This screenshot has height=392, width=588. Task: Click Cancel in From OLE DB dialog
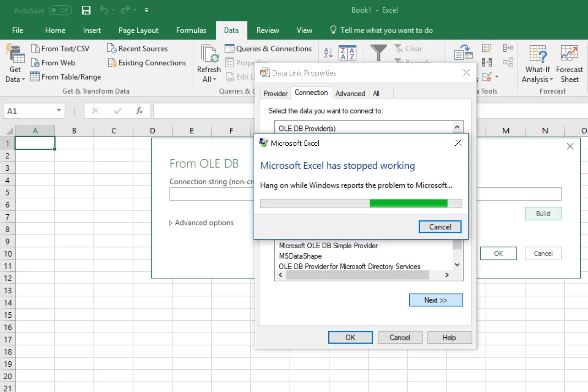(x=543, y=253)
